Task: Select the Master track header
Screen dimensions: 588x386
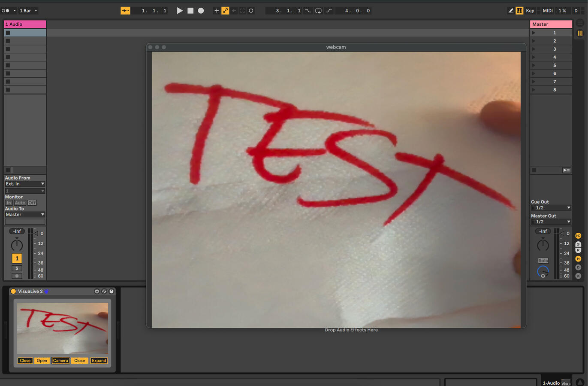Action: [x=551, y=24]
